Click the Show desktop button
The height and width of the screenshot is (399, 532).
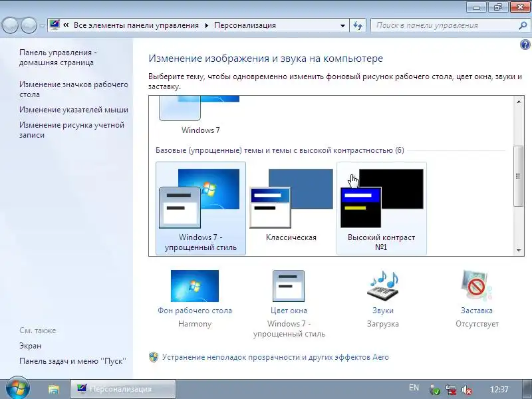527,389
